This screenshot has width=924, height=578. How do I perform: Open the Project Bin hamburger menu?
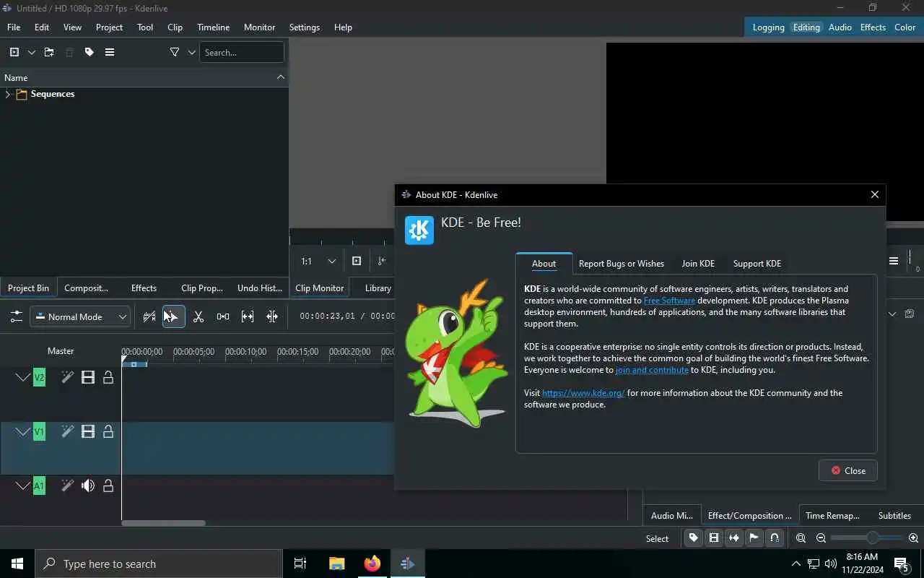coord(110,52)
